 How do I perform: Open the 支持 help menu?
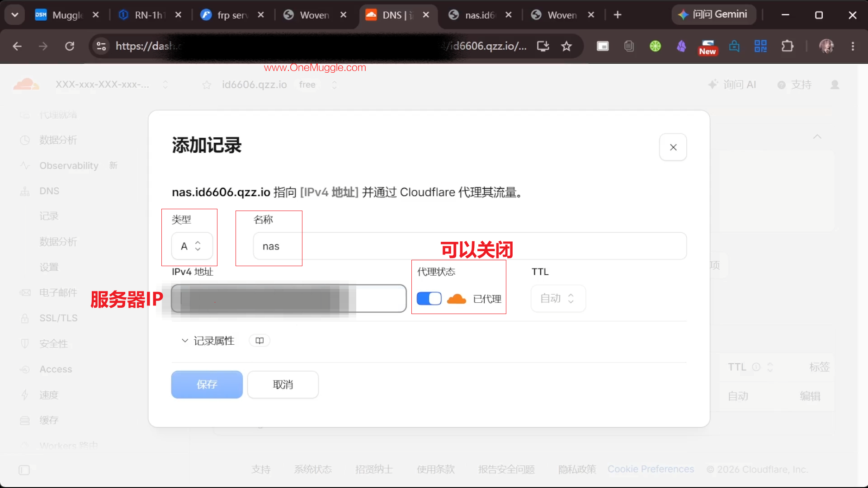click(x=794, y=84)
